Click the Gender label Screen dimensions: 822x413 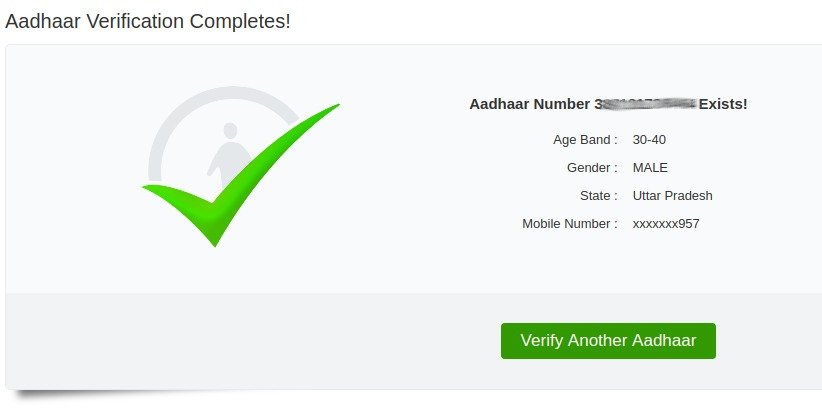pos(592,168)
